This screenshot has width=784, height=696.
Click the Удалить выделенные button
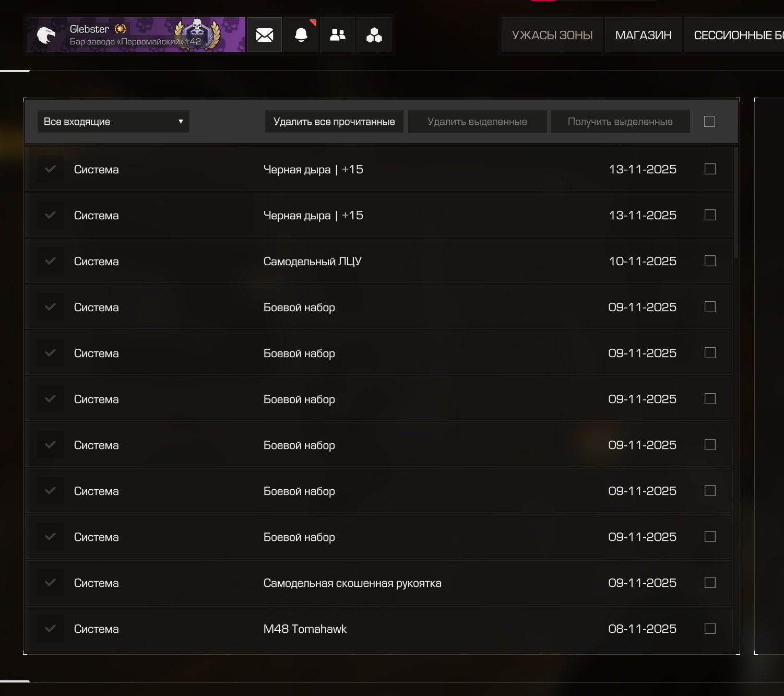pos(477,122)
